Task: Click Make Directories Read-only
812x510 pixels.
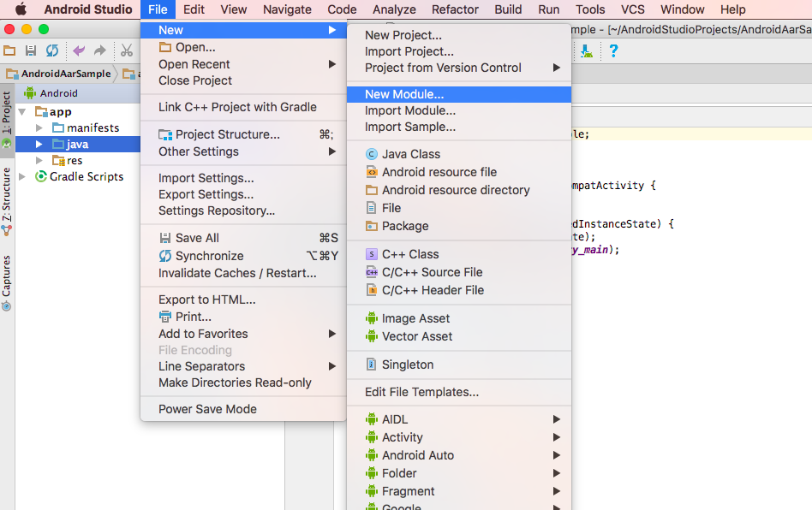Action: tap(243, 382)
